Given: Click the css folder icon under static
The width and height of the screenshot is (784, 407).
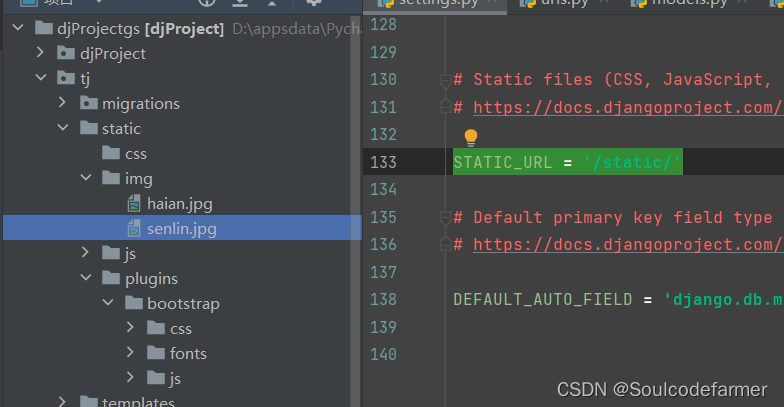Looking at the screenshot, I should coord(111,152).
